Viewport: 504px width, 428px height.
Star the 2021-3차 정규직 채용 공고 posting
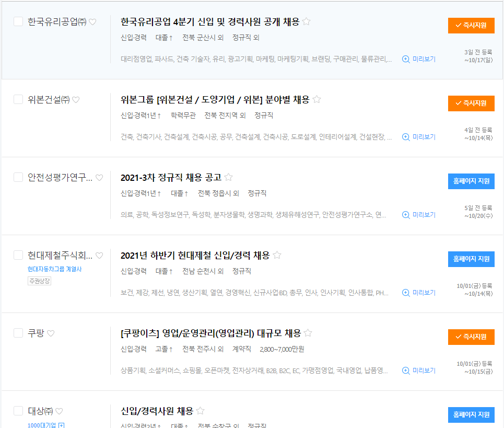[229, 177]
